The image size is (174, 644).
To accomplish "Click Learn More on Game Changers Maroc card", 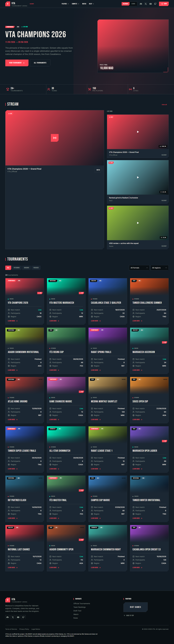I will [x=54, y=419].
